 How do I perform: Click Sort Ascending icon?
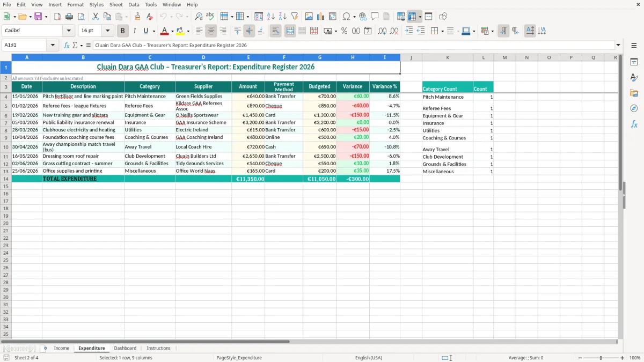click(270, 17)
